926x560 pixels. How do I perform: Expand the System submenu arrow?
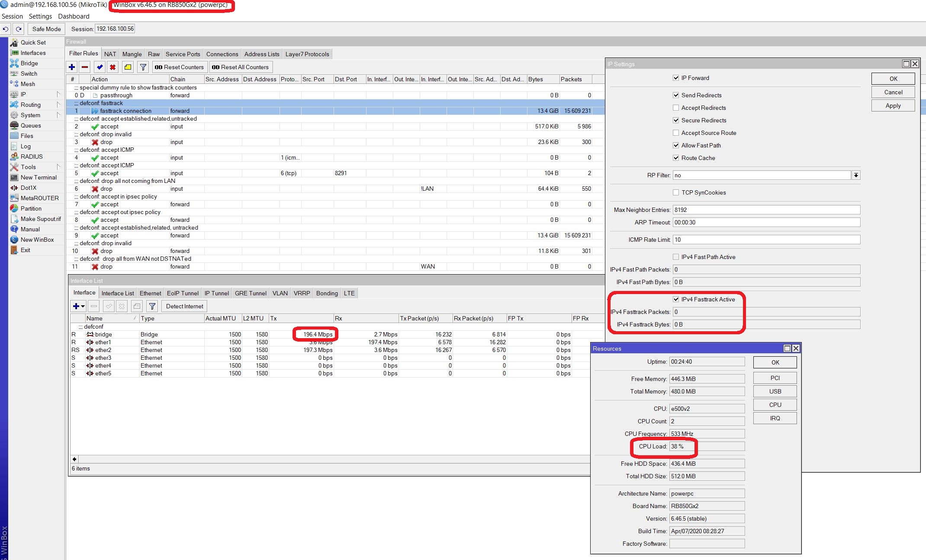point(58,115)
